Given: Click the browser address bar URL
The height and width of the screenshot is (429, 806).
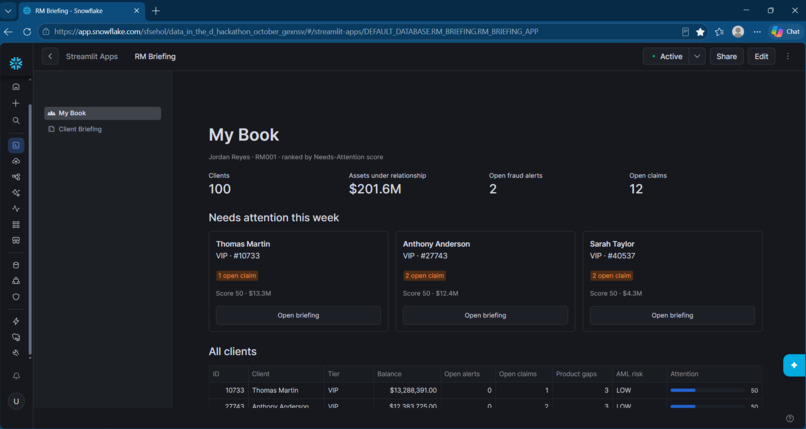Looking at the screenshot, I should coord(296,32).
